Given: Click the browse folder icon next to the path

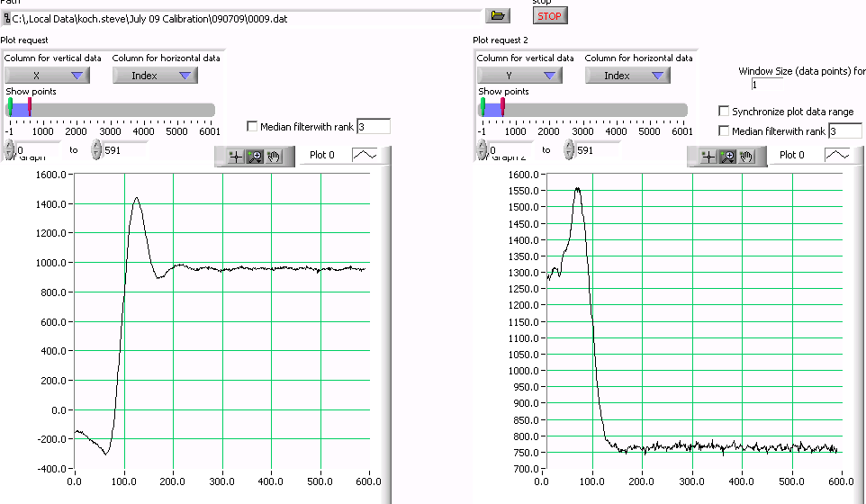Looking at the screenshot, I should 497,15.
